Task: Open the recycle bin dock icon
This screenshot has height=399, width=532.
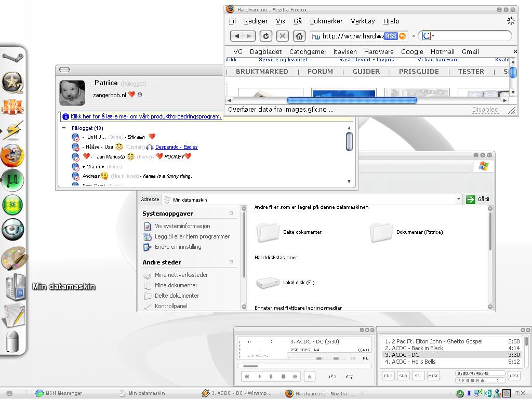Action: (12, 341)
